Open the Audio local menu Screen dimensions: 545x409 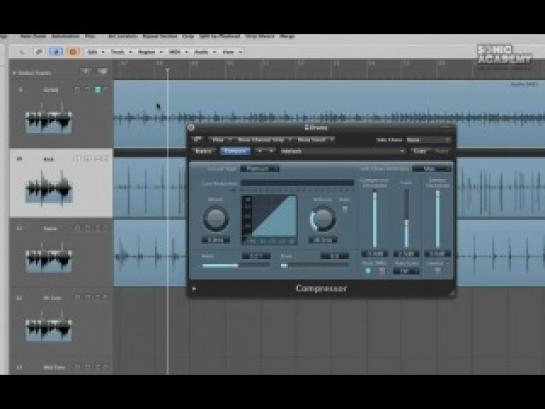[x=205, y=52]
